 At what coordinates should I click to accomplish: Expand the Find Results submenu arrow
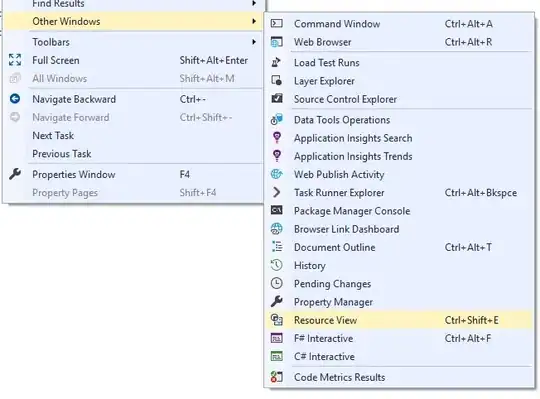coord(254,3)
